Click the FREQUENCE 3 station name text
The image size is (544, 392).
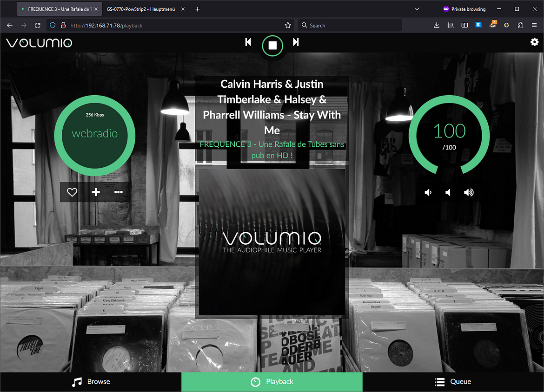(272, 150)
